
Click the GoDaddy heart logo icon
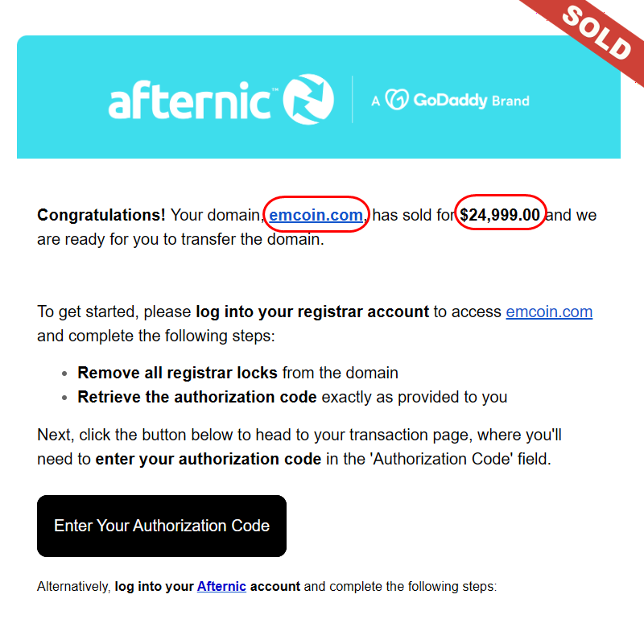[x=397, y=99]
